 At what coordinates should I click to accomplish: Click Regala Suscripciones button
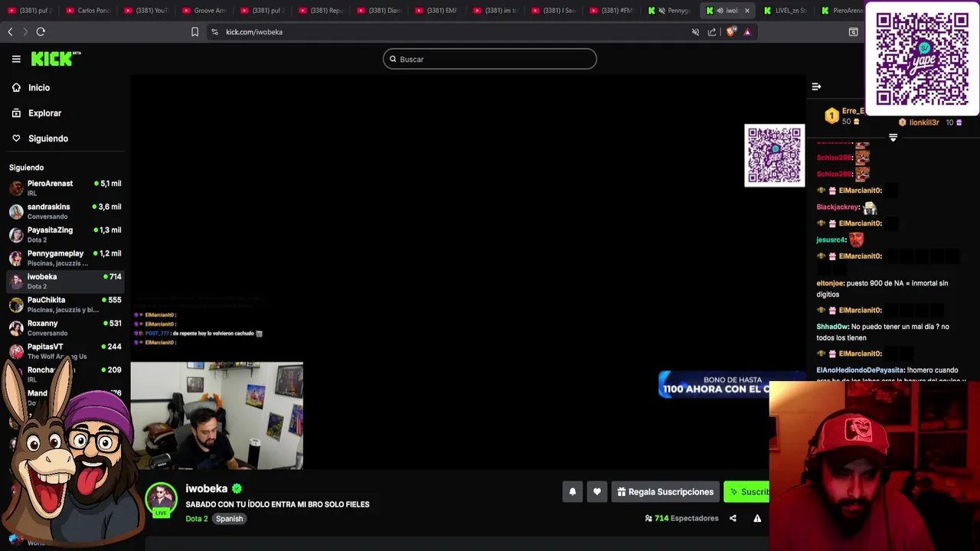coord(665,492)
